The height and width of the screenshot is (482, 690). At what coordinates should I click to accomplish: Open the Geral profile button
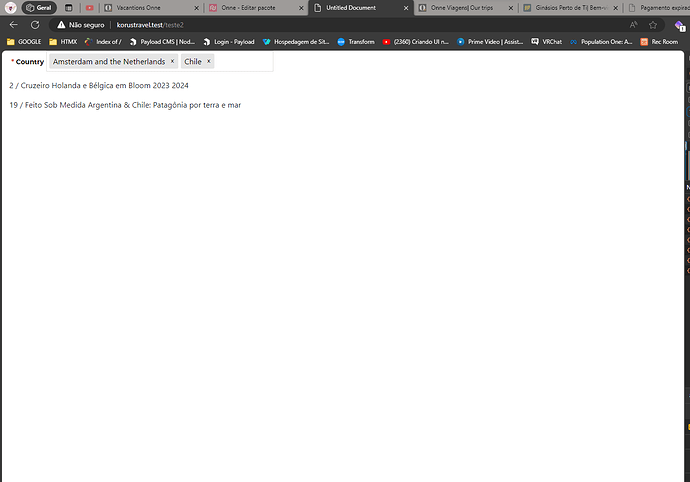[38, 7]
